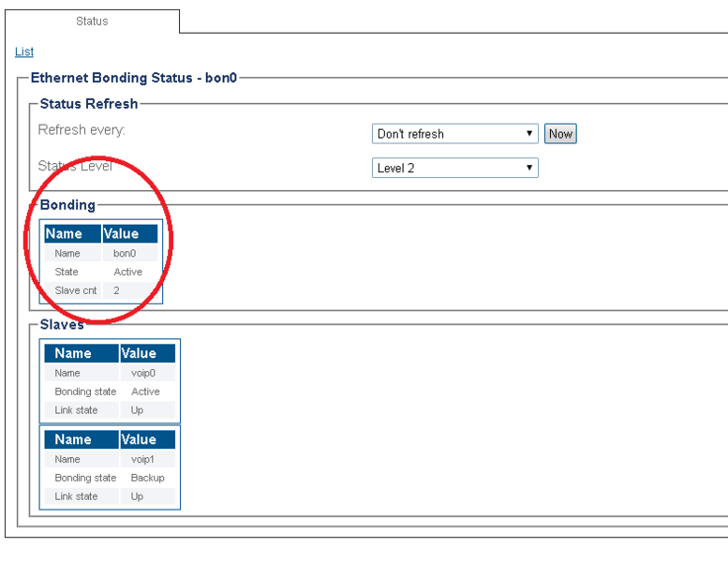Click the Ethernet Bonding Status - bon0 heading
This screenshot has width=728, height=562.
[x=134, y=78]
